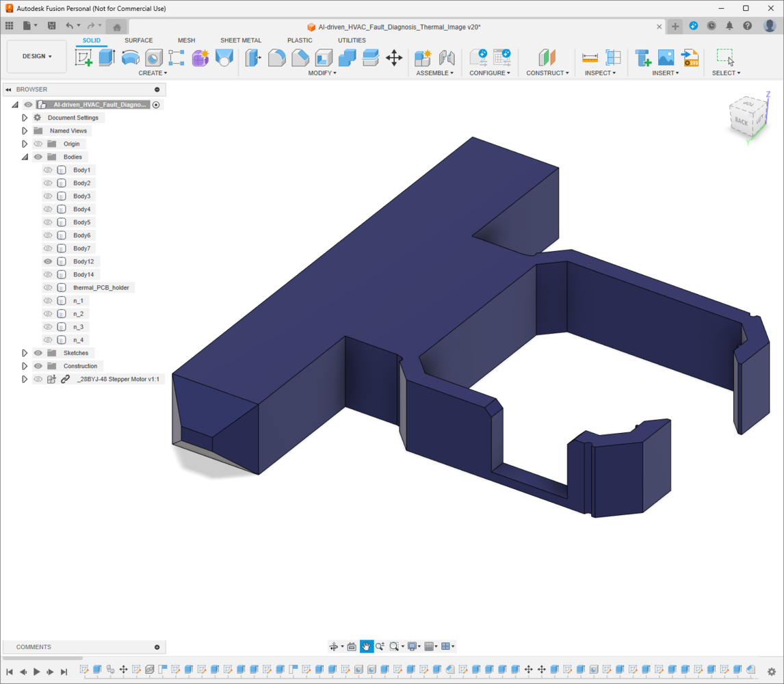784x684 pixels.
Task: Select the Create Sketch tool
Action: click(83, 58)
